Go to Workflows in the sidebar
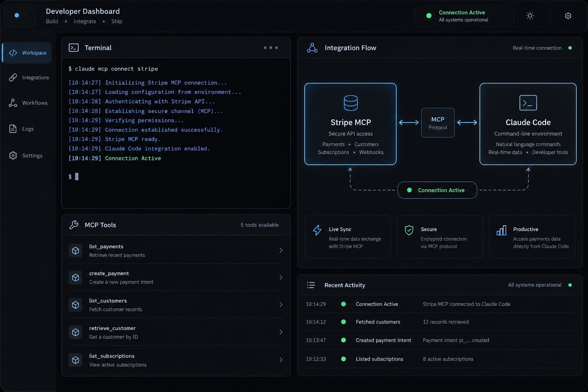This screenshot has height=392, width=588. pyautogui.click(x=28, y=103)
